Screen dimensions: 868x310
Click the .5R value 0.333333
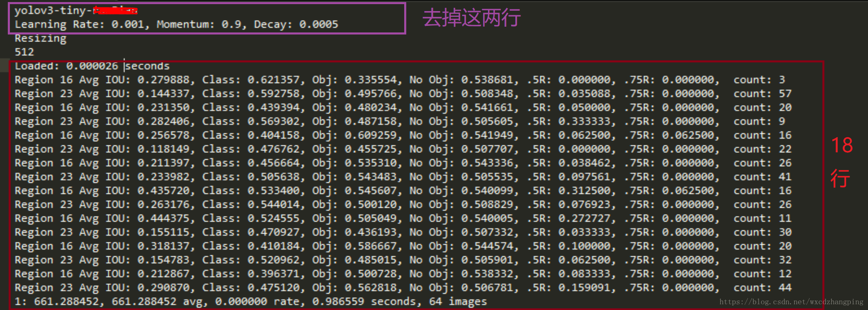[x=584, y=122]
